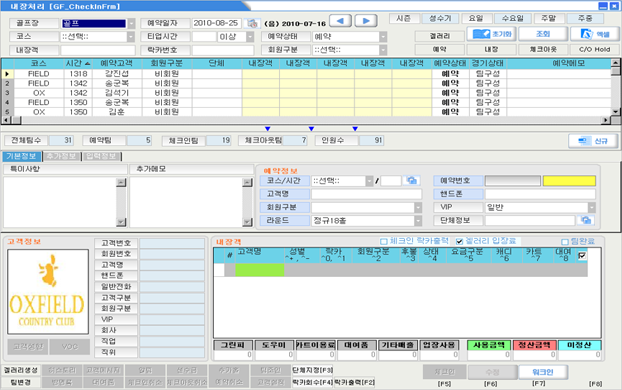Viewport: 622px width, 390px height.
Task: Click the 내장객 search input field
Action: coord(98,50)
